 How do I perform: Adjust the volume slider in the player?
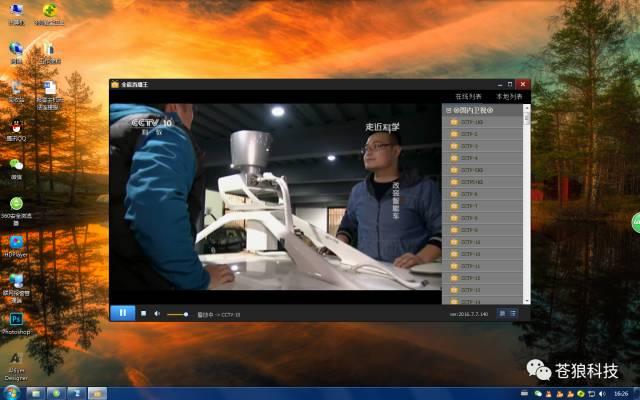coord(178,314)
